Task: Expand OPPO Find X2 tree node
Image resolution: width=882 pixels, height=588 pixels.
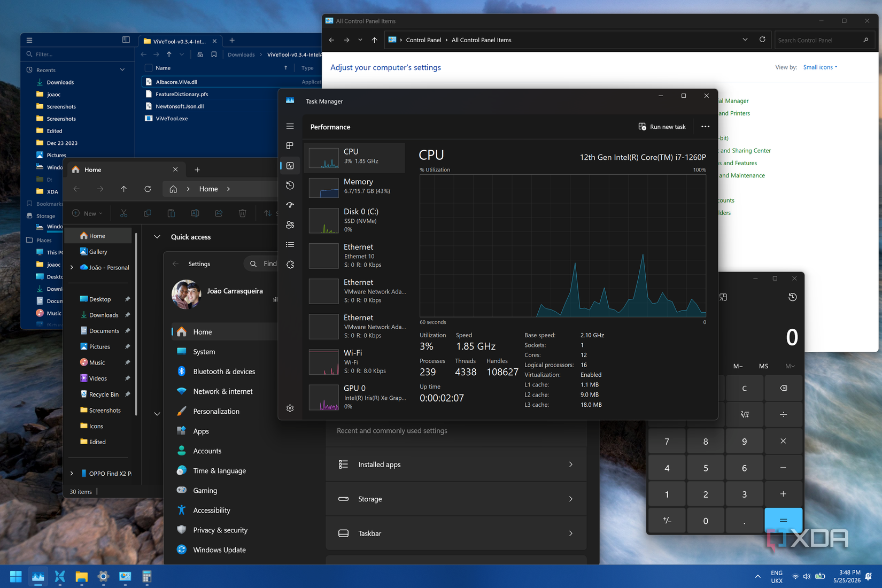Action: tap(72, 474)
